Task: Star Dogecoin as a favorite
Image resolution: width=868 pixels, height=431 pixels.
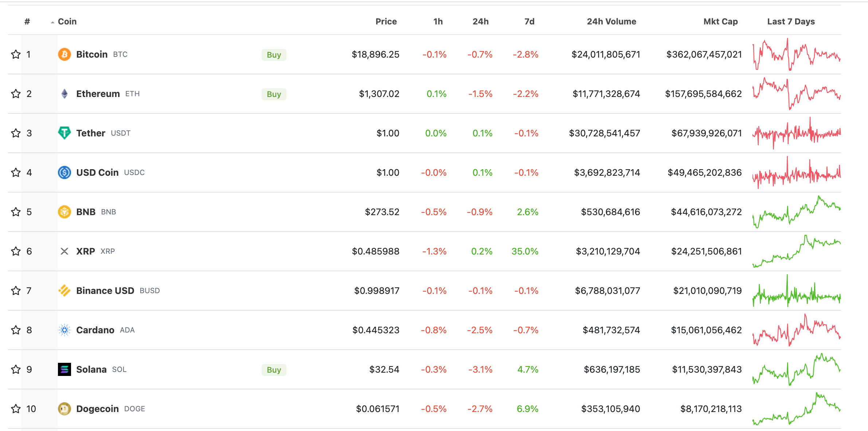Action: tap(16, 409)
